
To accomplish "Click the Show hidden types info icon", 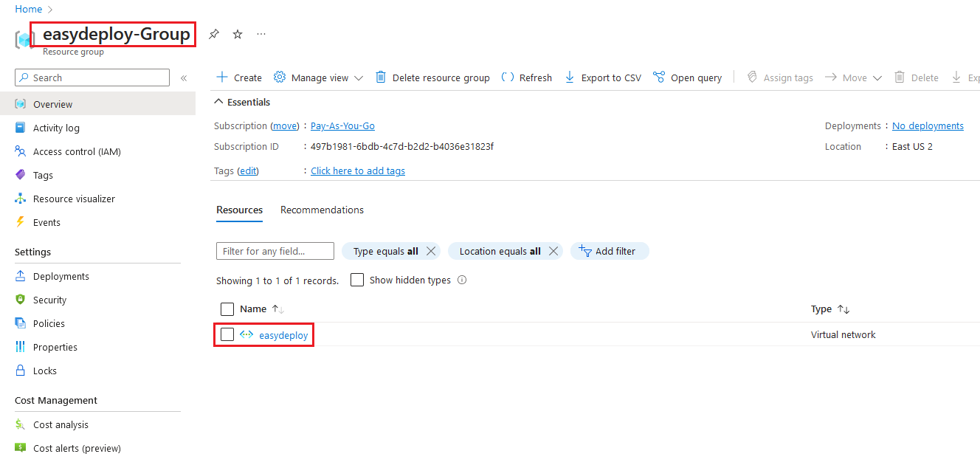I will coord(462,280).
